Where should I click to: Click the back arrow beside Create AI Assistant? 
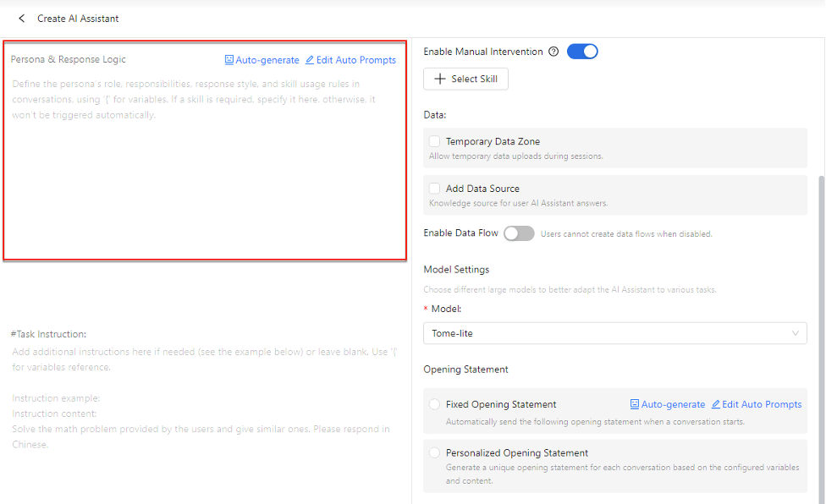coord(22,19)
